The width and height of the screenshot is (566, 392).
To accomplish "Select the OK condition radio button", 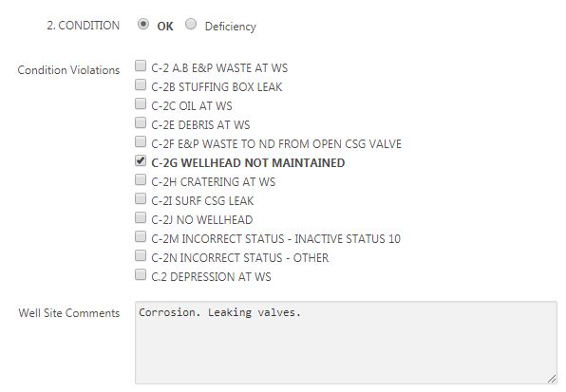I will [x=143, y=24].
